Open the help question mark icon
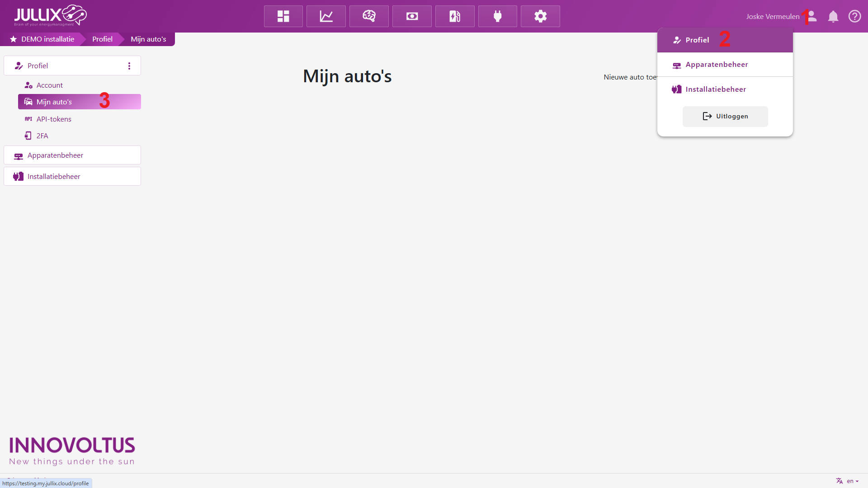 [854, 16]
